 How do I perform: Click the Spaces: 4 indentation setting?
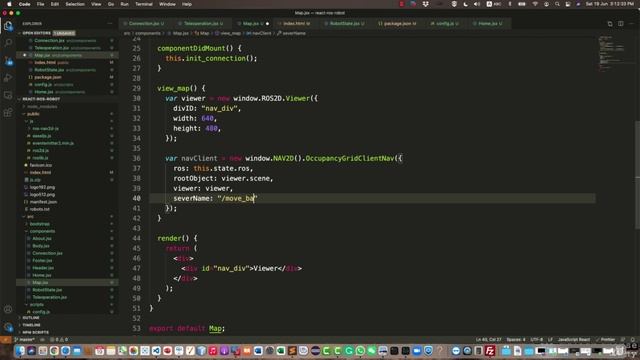pyautogui.click(x=516, y=340)
